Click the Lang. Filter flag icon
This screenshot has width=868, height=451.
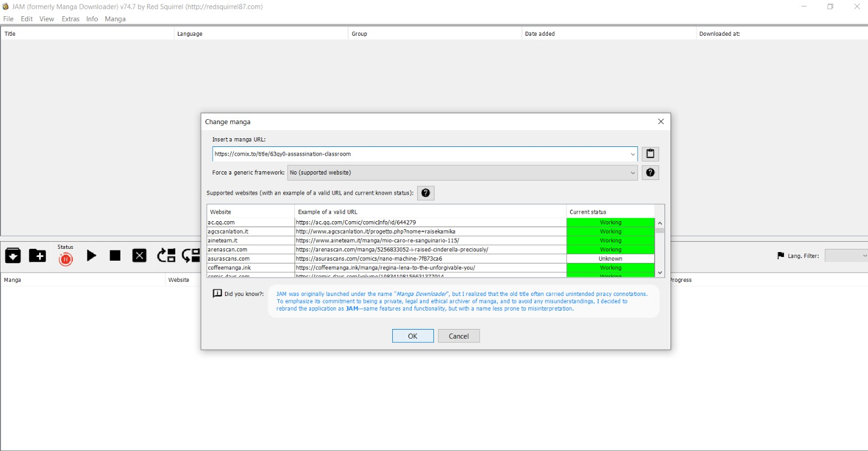(781, 256)
